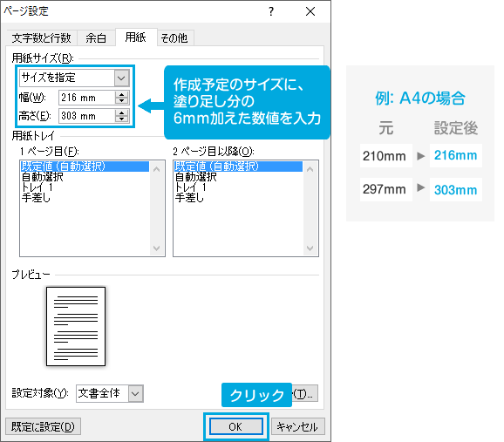Viewport: 504px width, 442px height.
Task: Click the 既定に設定 button
Action: [x=43, y=426]
